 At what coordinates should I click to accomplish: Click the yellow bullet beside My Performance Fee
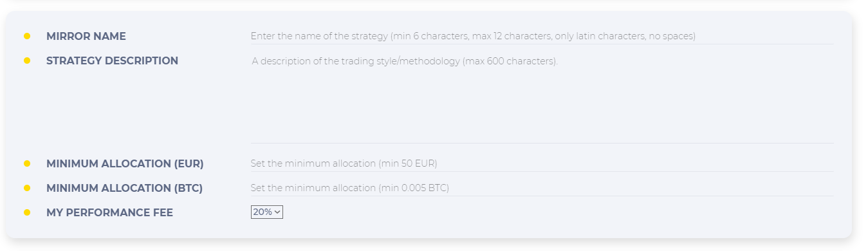point(27,212)
